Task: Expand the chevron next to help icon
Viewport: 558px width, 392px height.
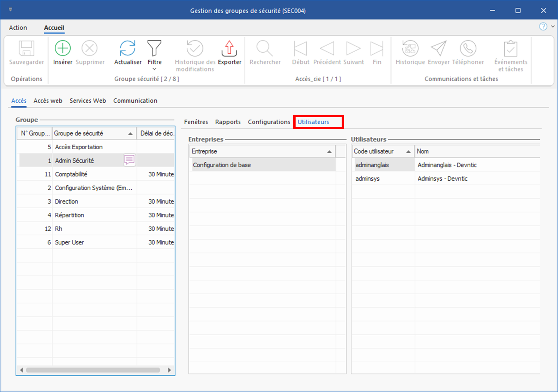Action: [553, 27]
